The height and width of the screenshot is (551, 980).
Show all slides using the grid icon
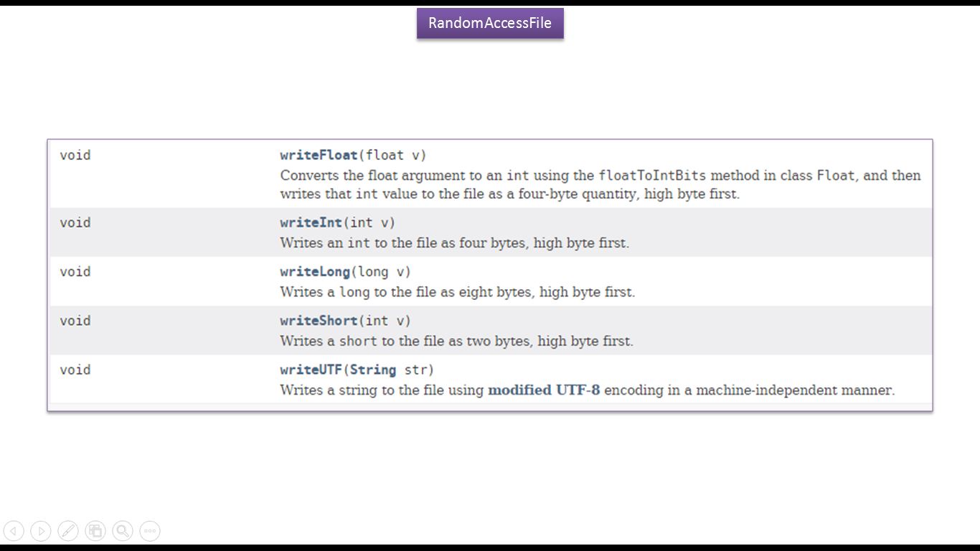95,531
